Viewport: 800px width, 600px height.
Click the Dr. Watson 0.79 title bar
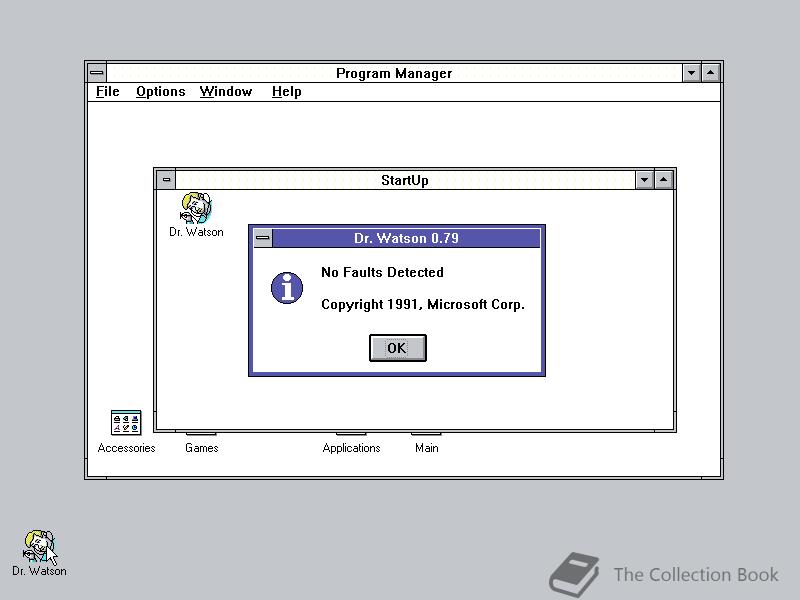click(406, 238)
